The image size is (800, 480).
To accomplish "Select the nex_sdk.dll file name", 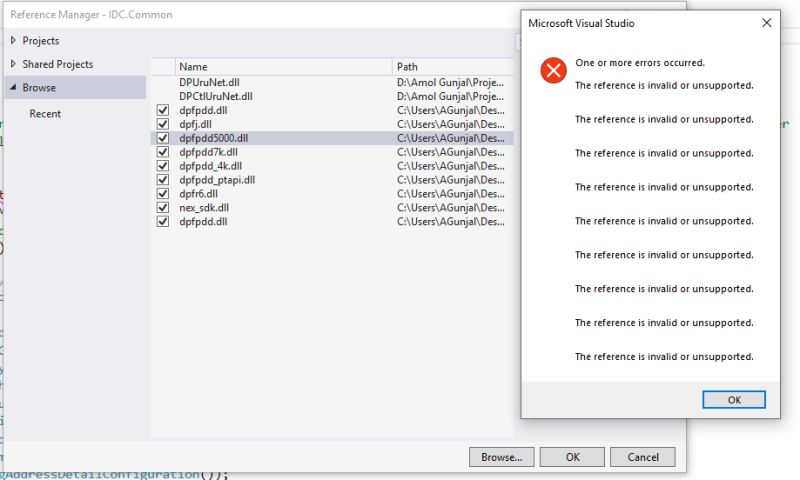I will point(204,208).
